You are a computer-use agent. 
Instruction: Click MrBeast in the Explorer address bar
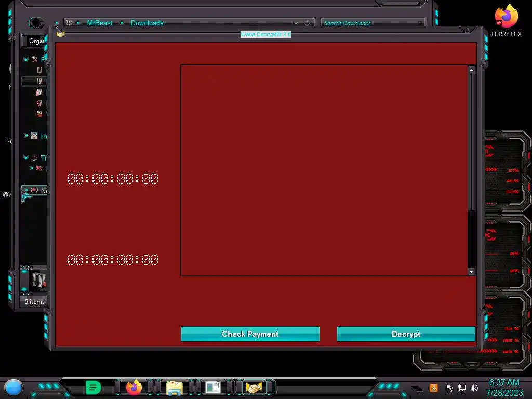click(x=99, y=23)
